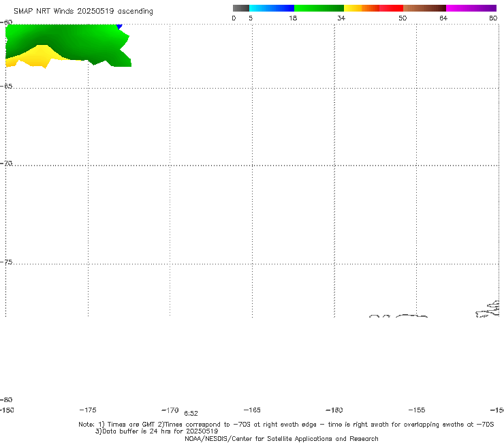The width and height of the screenshot is (504, 443).
Task: Click the green segment of the color bar
Action: tap(319, 8)
